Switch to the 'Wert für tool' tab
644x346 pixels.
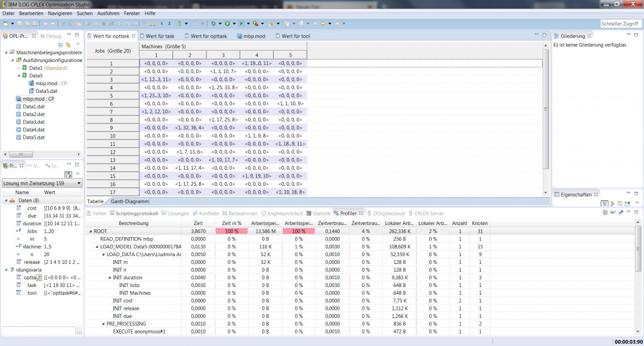[x=295, y=36]
